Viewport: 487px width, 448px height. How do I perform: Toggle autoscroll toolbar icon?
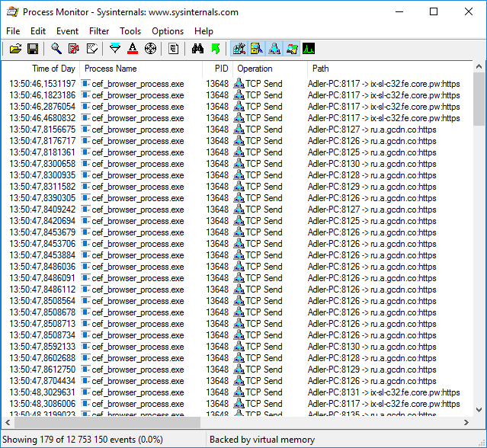pyautogui.click(x=74, y=49)
